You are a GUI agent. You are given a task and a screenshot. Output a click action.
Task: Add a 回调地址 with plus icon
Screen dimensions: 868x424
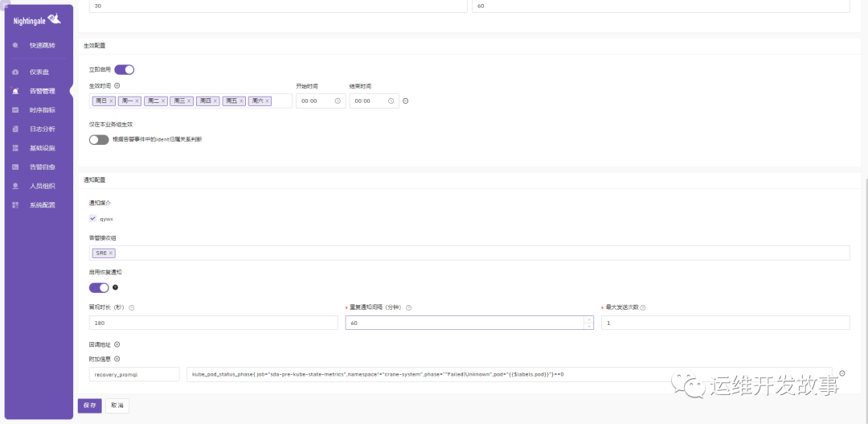[117, 344]
